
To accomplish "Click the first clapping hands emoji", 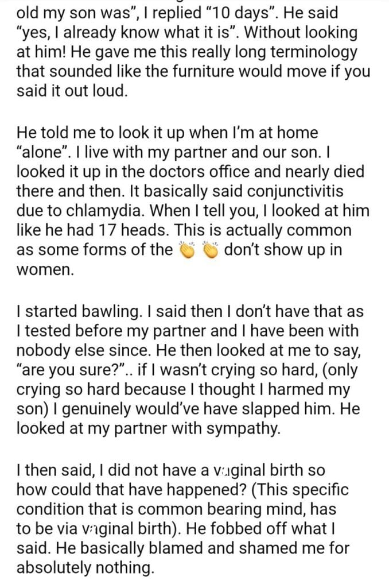I will pos(189,250).
